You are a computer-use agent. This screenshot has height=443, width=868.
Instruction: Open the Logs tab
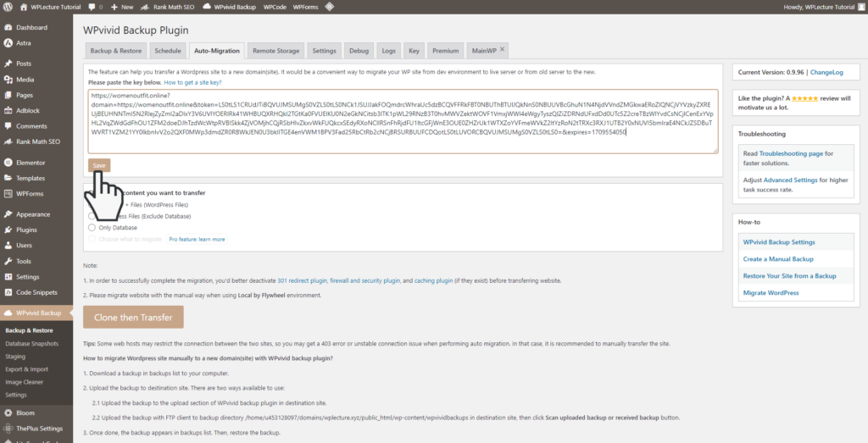[388, 50]
